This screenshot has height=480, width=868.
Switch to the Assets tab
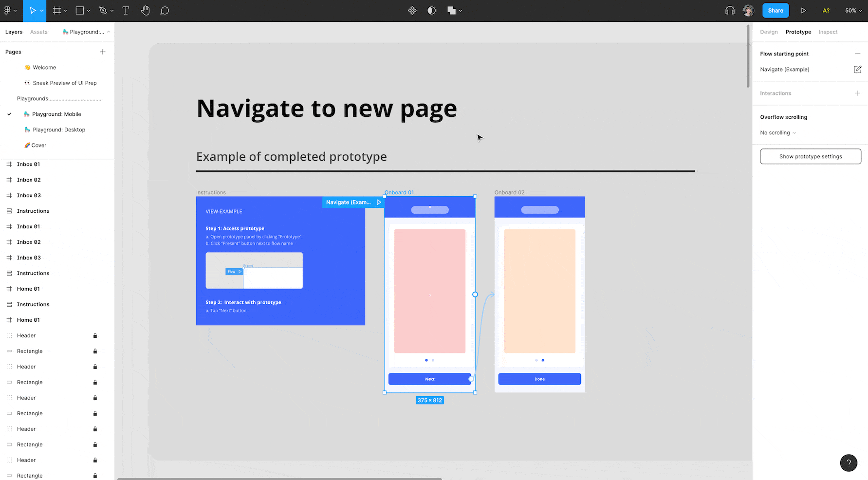[38, 32]
